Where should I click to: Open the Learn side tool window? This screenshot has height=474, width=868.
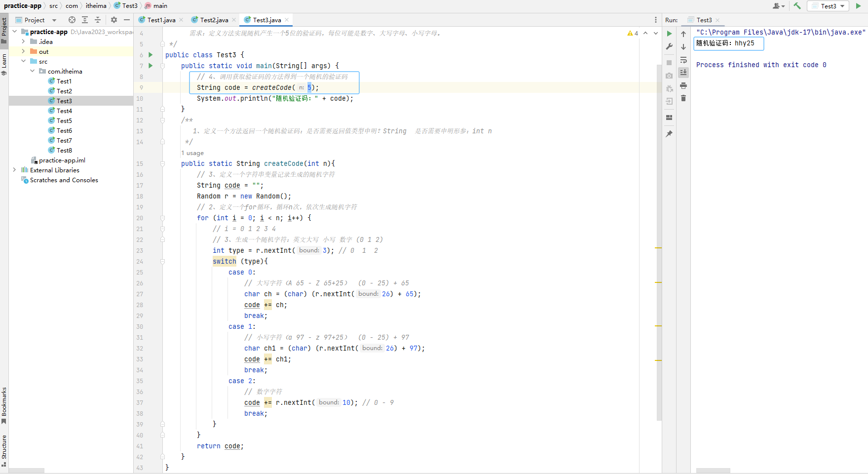point(4,65)
